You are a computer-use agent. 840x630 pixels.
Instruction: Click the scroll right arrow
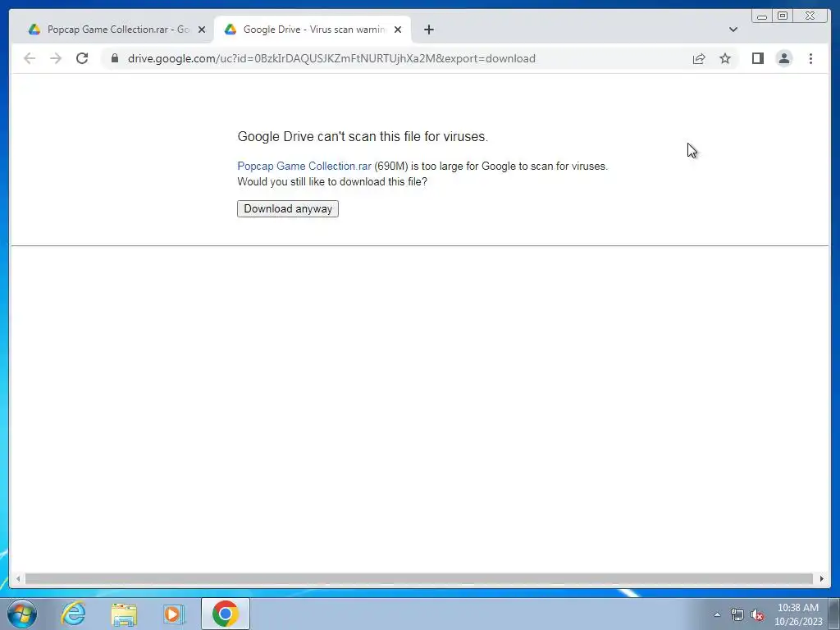(x=822, y=578)
